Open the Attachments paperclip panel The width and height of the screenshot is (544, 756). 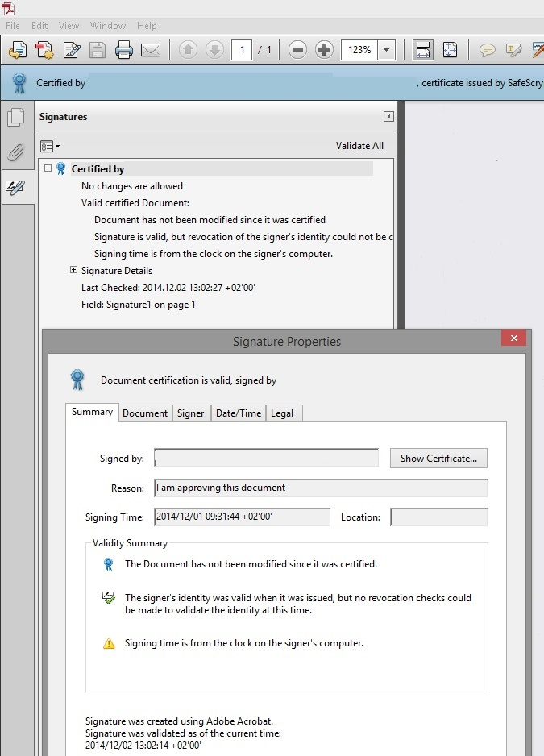tap(16, 152)
